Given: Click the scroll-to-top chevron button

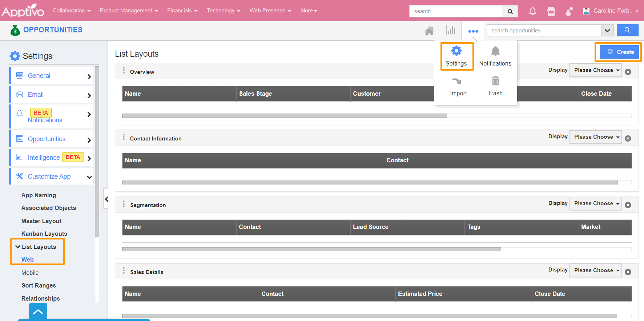Looking at the screenshot, I should [38, 312].
